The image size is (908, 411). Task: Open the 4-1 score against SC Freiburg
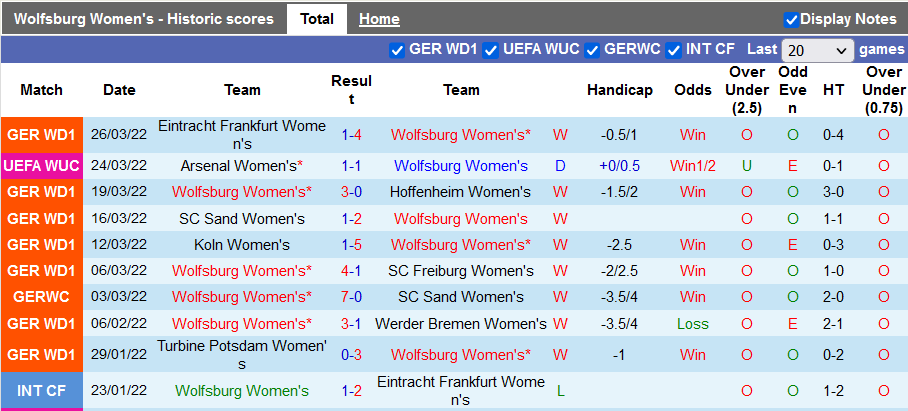point(351,271)
